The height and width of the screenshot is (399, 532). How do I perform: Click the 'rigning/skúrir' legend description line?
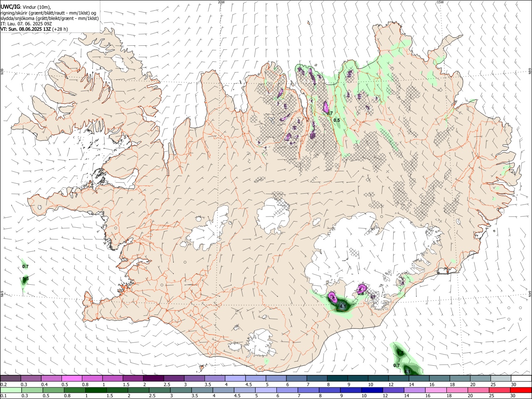click(x=48, y=12)
